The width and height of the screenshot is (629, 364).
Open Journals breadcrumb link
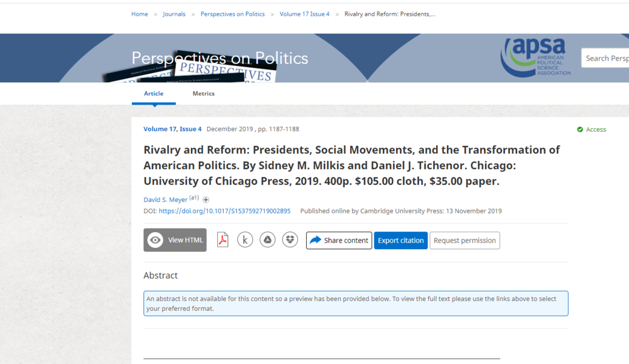pyautogui.click(x=174, y=14)
